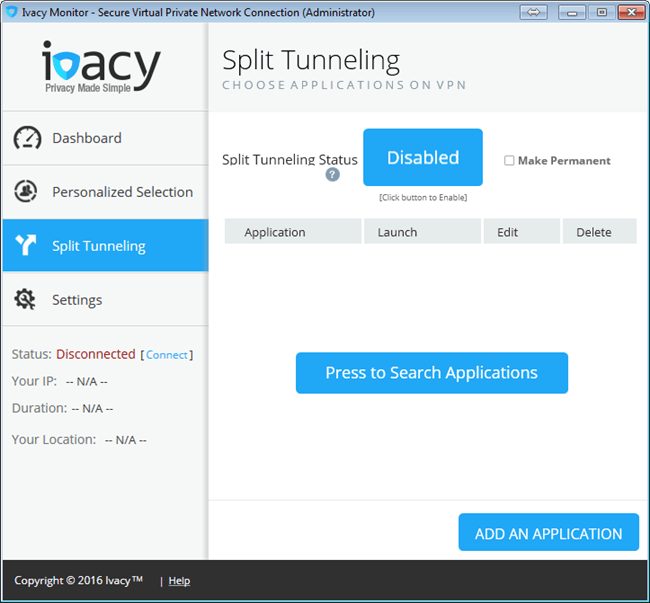Click the Duration label
The height and width of the screenshot is (603, 650).
39,408
